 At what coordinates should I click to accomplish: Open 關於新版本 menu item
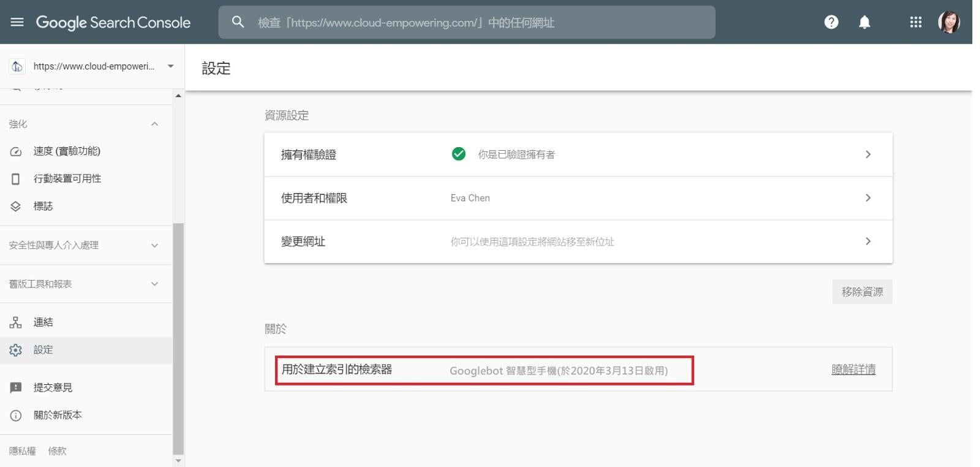86,416
